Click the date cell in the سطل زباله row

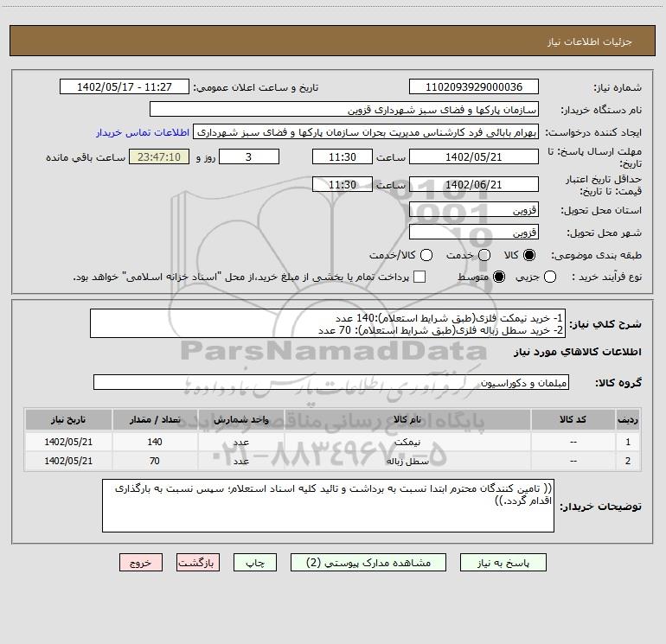click(68, 461)
